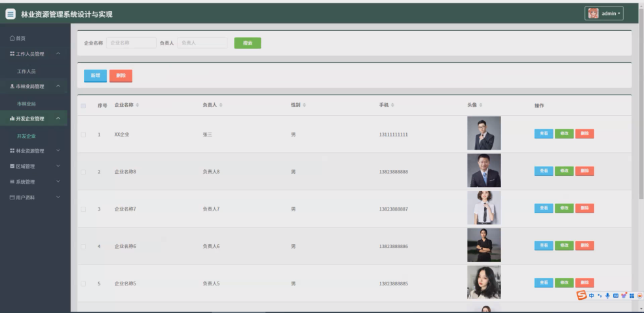Open the admin user dropdown
The height and width of the screenshot is (313, 644).
[x=604, y=13]
